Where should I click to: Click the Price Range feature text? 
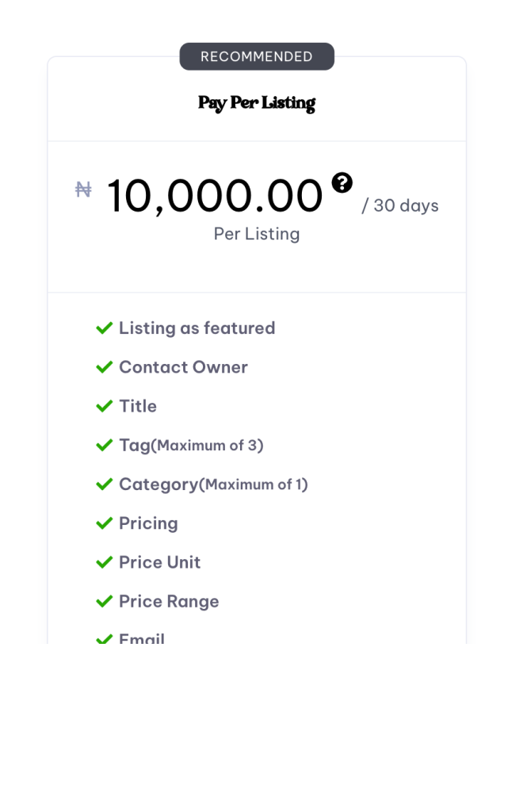[169, 601]
